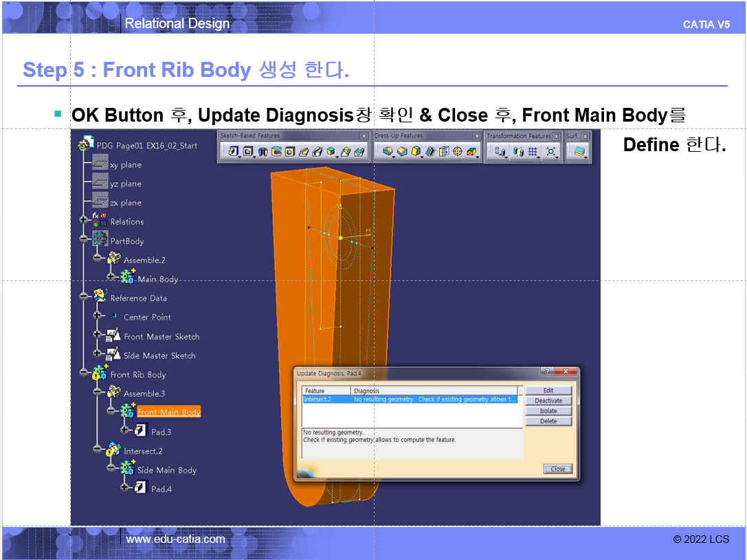The height and width of the screenshot is (560, 747).
Task: Select the Rectangular Pattern tool
Action: (x=533, y=152)
